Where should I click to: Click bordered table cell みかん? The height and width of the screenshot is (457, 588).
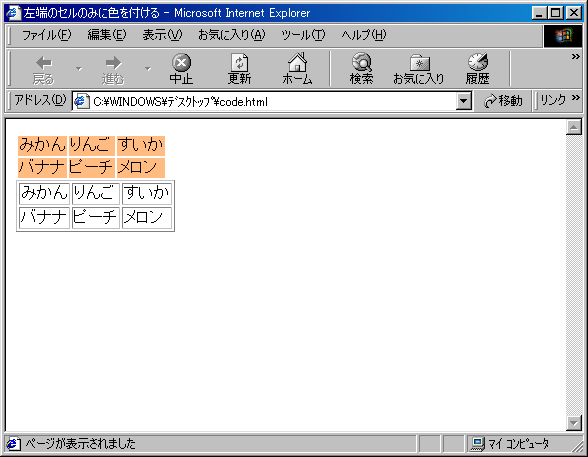[x=45, y=193]
